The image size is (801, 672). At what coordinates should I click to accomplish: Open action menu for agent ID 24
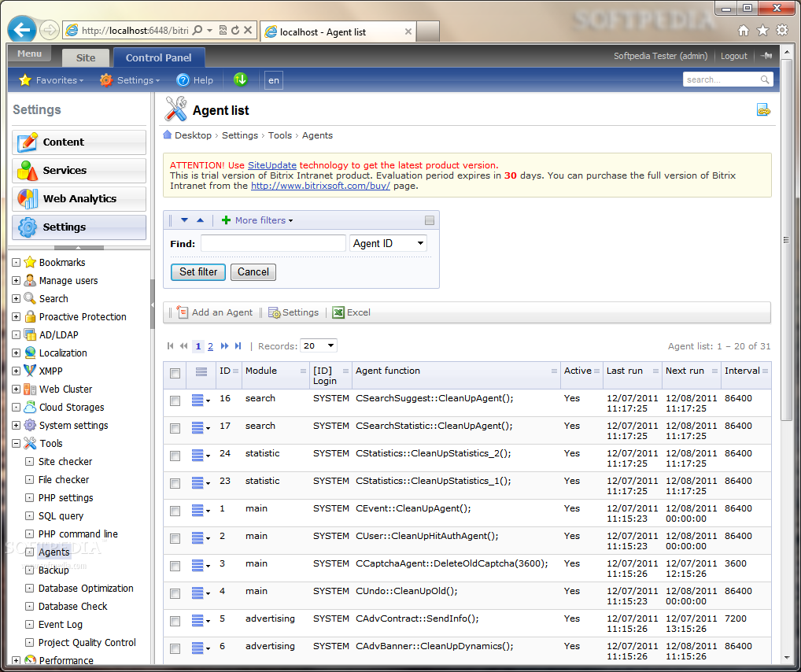201,456
